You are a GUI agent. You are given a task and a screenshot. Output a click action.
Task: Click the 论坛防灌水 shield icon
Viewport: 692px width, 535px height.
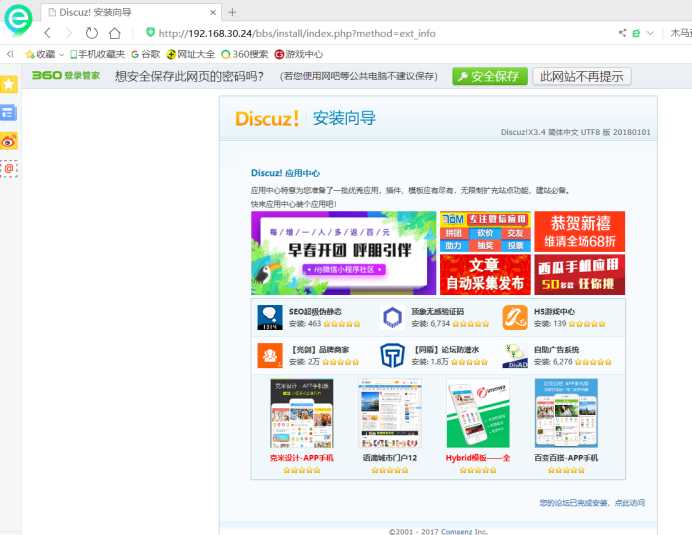point(392,356)
